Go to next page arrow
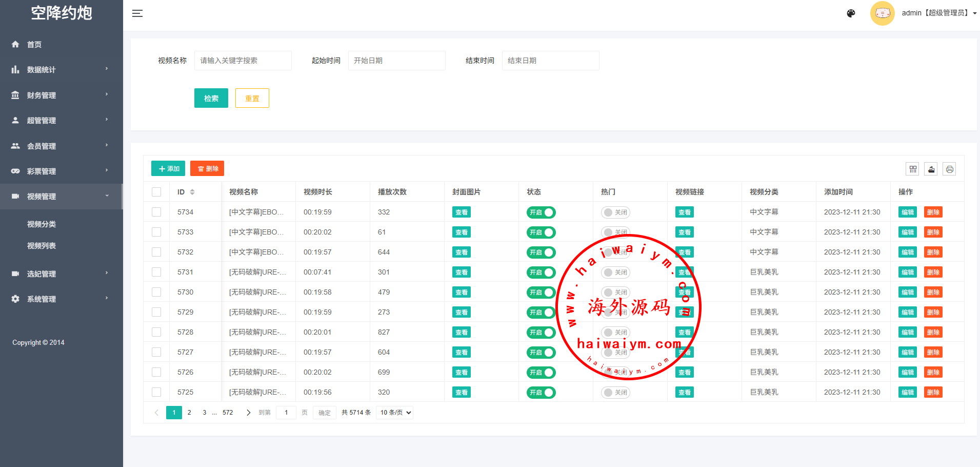The width and height of the screenshot is (980, 467). [249, 413]
